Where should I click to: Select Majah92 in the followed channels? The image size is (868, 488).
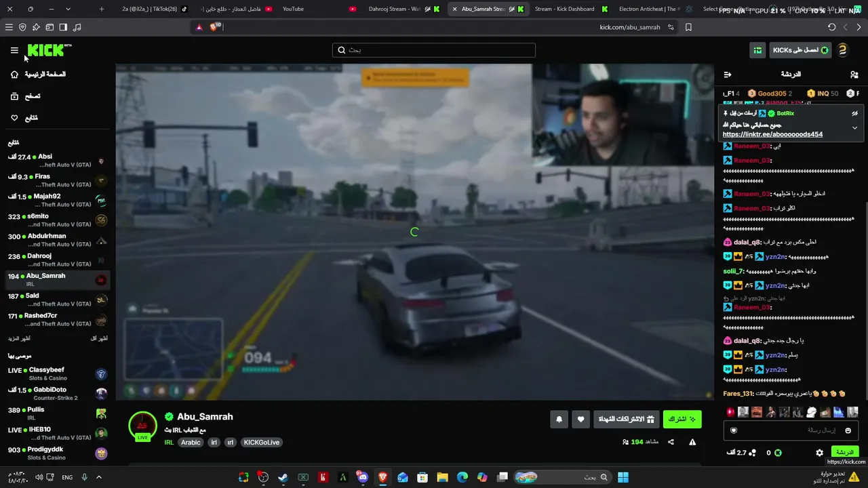click(x=57, y=201)
